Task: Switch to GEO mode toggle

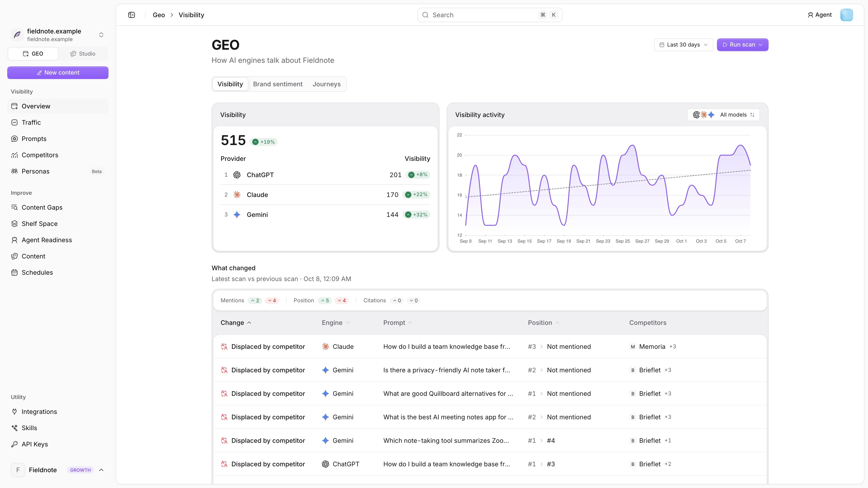Action: coord(33,54)
